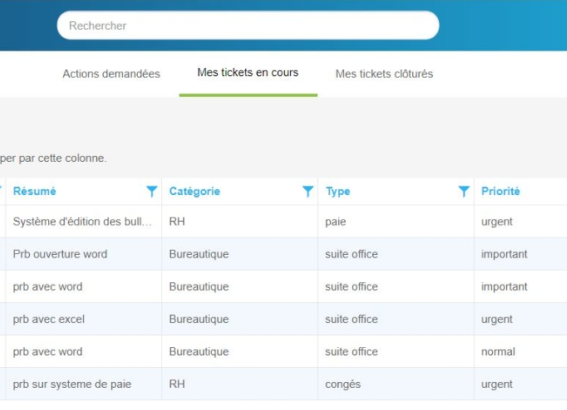Open the Mes tickets clôturés tab
The image size is (567, 410).
coord(384,74)
